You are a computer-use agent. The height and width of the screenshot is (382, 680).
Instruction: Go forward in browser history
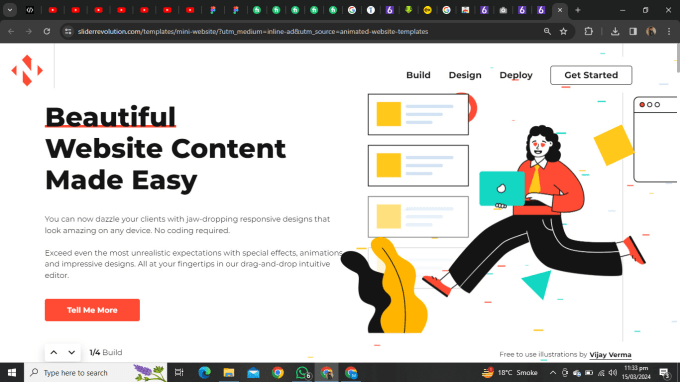click(x=29, y=31)
